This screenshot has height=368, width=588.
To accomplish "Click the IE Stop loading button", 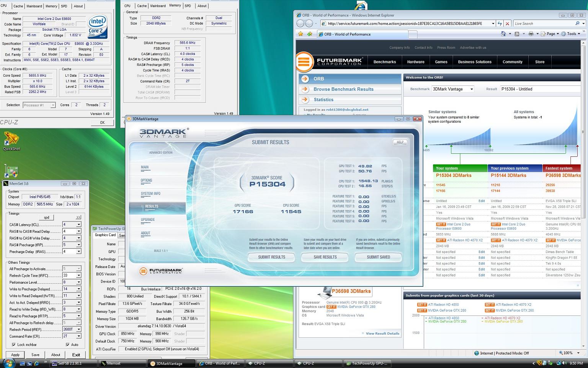I will point(508,23).
